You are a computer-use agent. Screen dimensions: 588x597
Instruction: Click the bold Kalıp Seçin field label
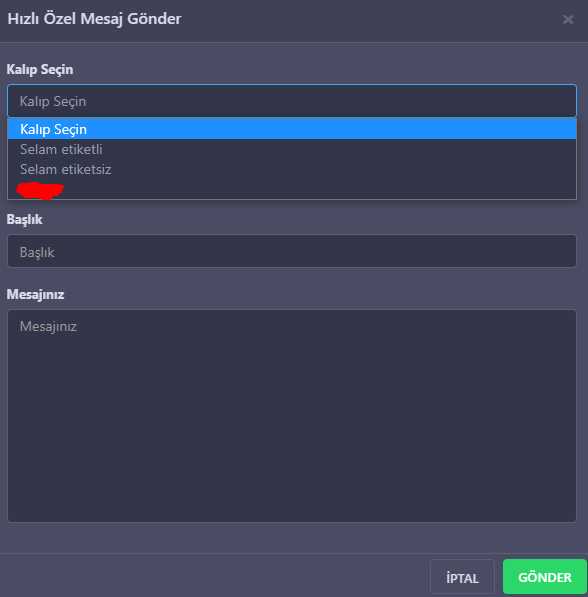click(x=40, y=70)
